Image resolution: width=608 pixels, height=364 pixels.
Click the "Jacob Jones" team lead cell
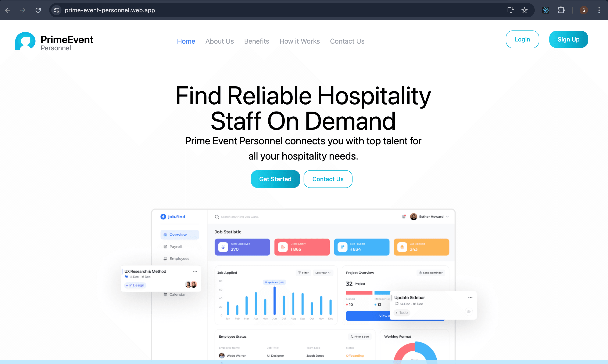pos(315,355)
